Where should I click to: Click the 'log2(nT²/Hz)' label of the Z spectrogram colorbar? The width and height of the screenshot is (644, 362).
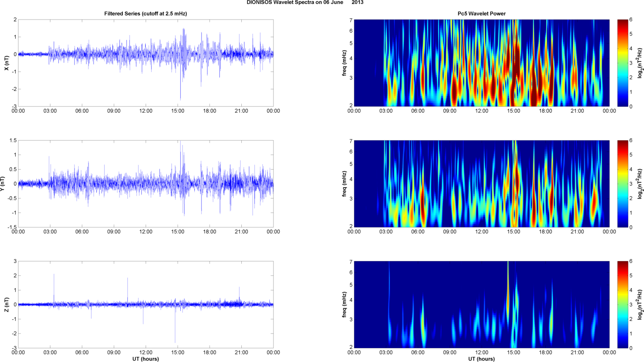click(641, 304)
